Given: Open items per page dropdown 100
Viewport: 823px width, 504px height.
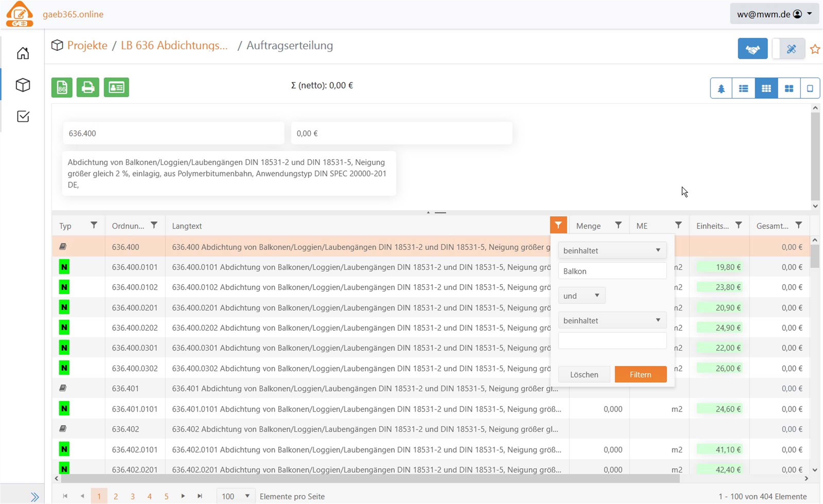Looking at the screenshot, I should (236, 496).
